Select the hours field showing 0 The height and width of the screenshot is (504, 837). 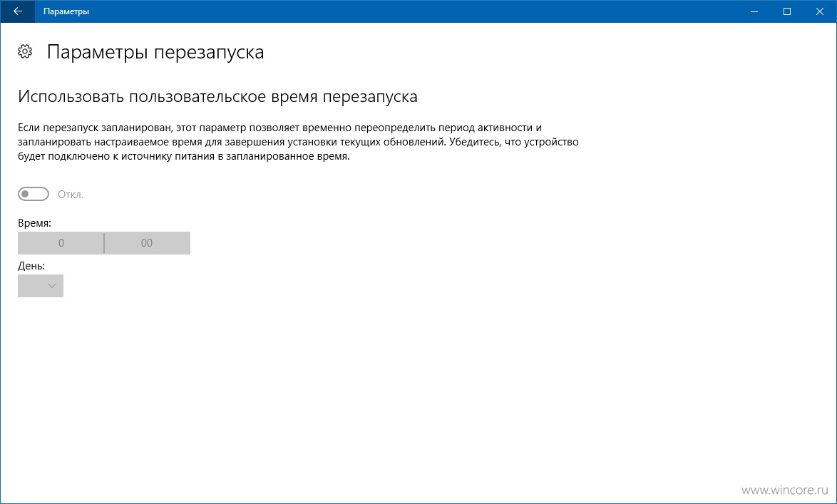[61, 243]
